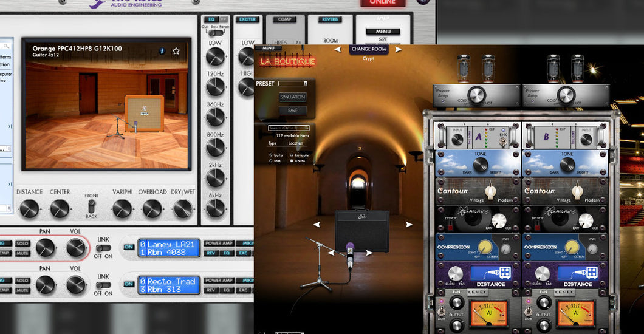Click the Change Room button
This screenshot has width=644, height=334.
368,49
